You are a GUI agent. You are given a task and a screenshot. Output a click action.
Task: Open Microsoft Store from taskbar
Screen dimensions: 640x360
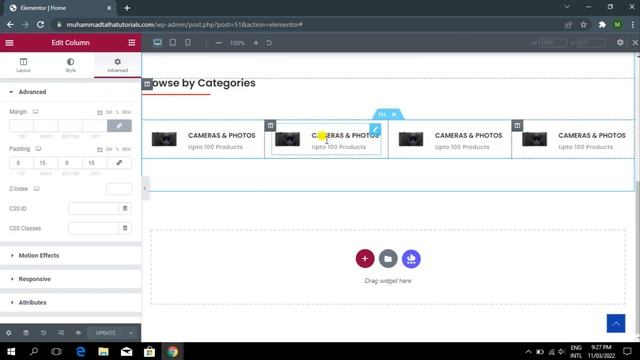click(x=149, y=351)
